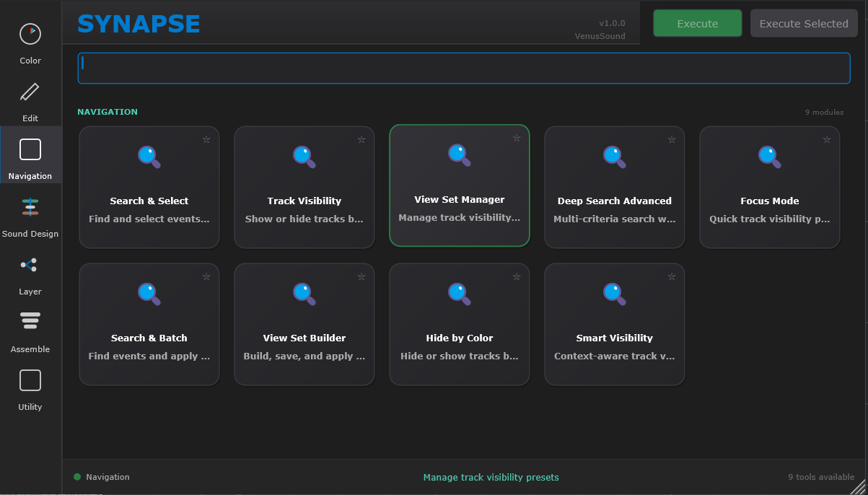Click the Track Visibility magnifier icon
This screenshot has height=495, width=868.
tap(304, 157)
